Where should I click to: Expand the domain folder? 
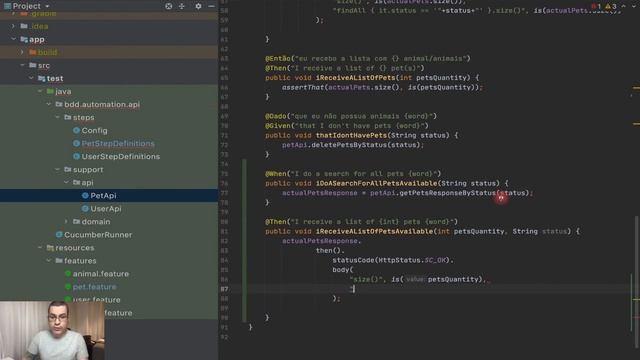[x=67, y=222]
